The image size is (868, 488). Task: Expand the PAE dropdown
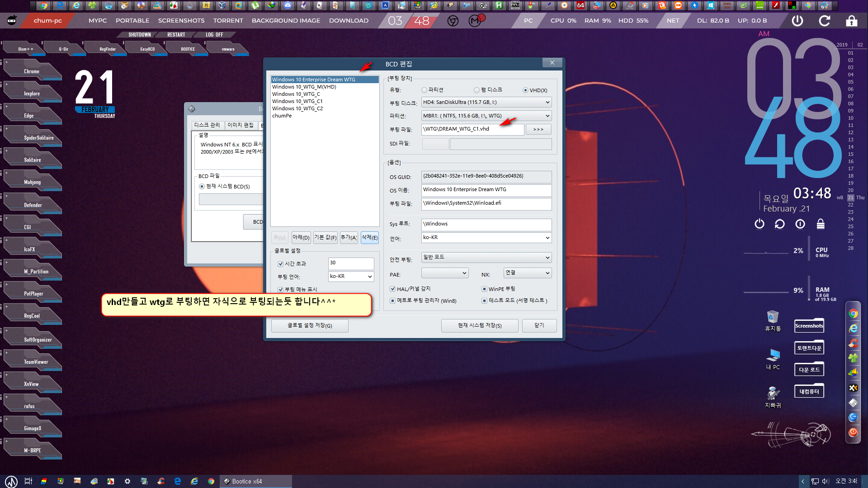(x=445, y=273)
